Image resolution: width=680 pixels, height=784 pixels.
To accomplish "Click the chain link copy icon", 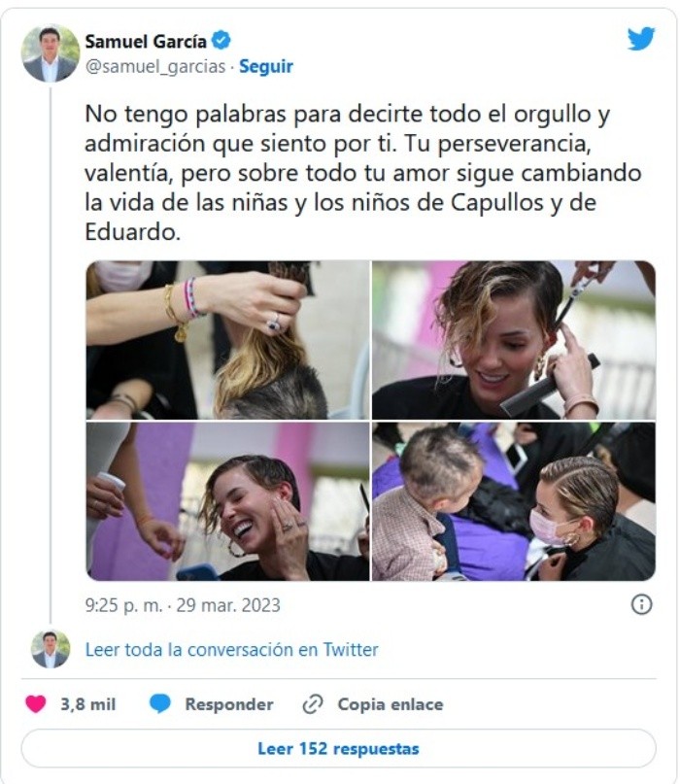I will [313, 704].
